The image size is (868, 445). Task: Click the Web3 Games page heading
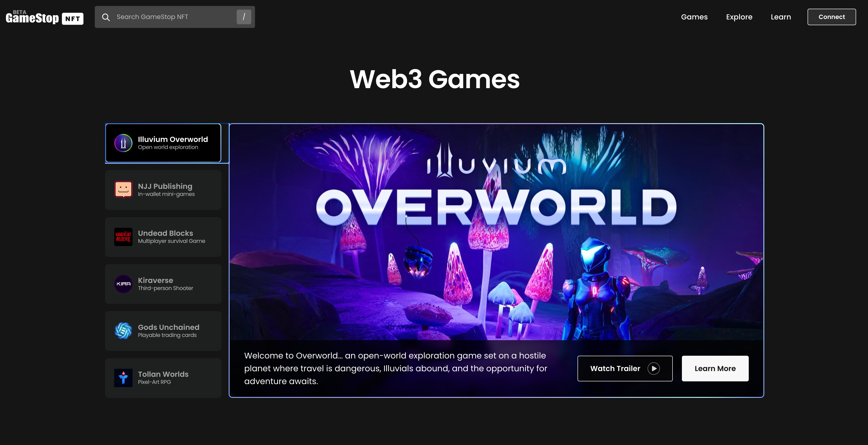click(435, 79)
